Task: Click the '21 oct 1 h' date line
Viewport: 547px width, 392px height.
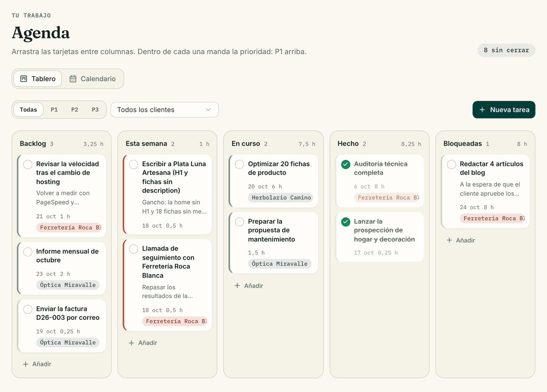Action: [x=53, y=217]
